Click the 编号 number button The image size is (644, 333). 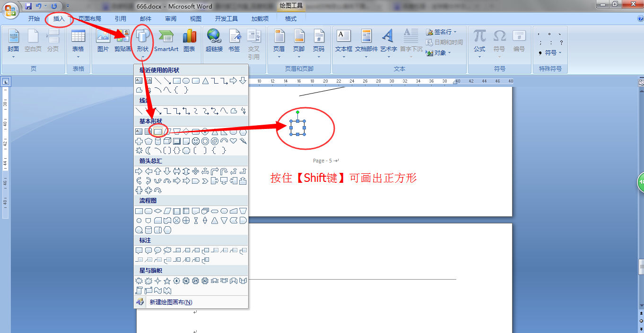click(x=519, y=41)
